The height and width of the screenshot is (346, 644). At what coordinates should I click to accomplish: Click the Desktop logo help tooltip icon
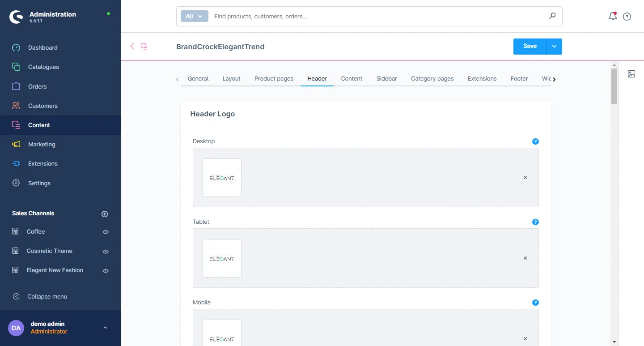535,141
